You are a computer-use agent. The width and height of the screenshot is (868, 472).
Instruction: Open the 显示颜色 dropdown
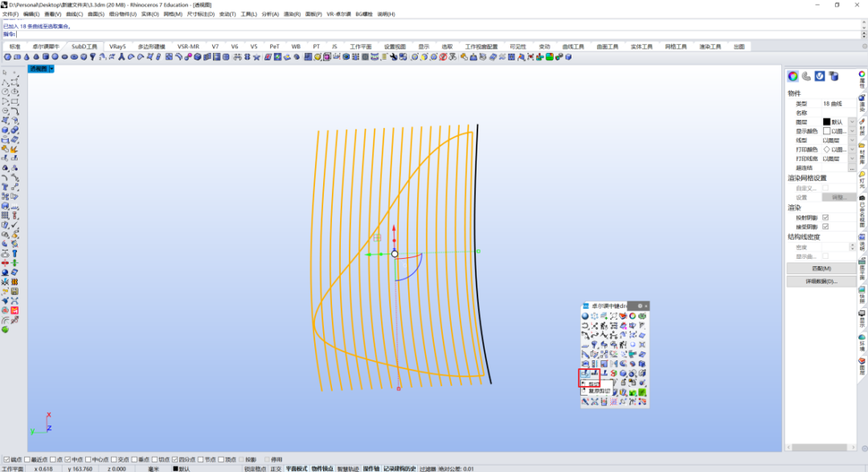click(x=852, y=131)
